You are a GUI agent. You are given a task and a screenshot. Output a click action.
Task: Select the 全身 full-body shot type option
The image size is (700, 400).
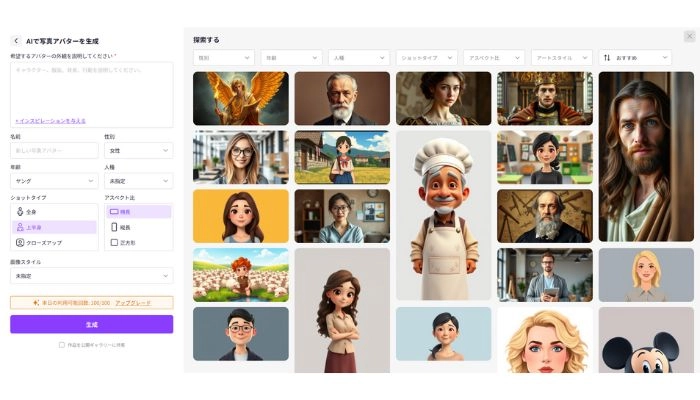[54, 212]
